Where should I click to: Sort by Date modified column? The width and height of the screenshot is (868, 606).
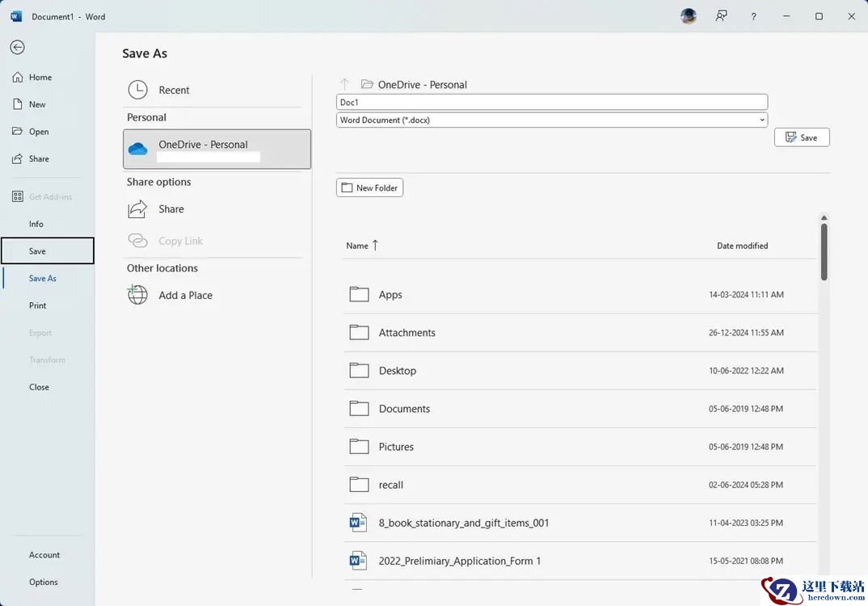coord(742,246)
